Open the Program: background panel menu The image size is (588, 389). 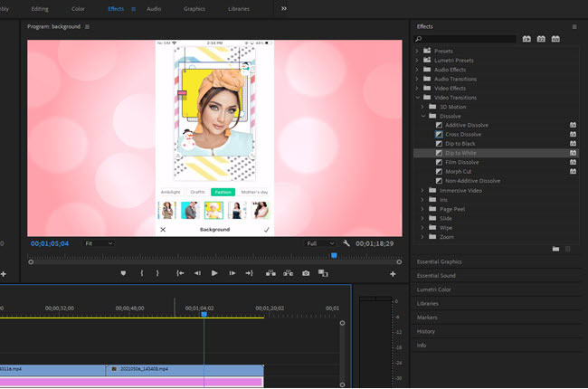pyautogui.click(x=88, y=26)
